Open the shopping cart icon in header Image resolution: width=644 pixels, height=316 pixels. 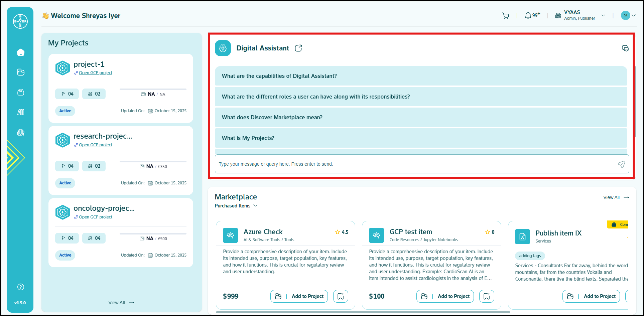point(506,15)
